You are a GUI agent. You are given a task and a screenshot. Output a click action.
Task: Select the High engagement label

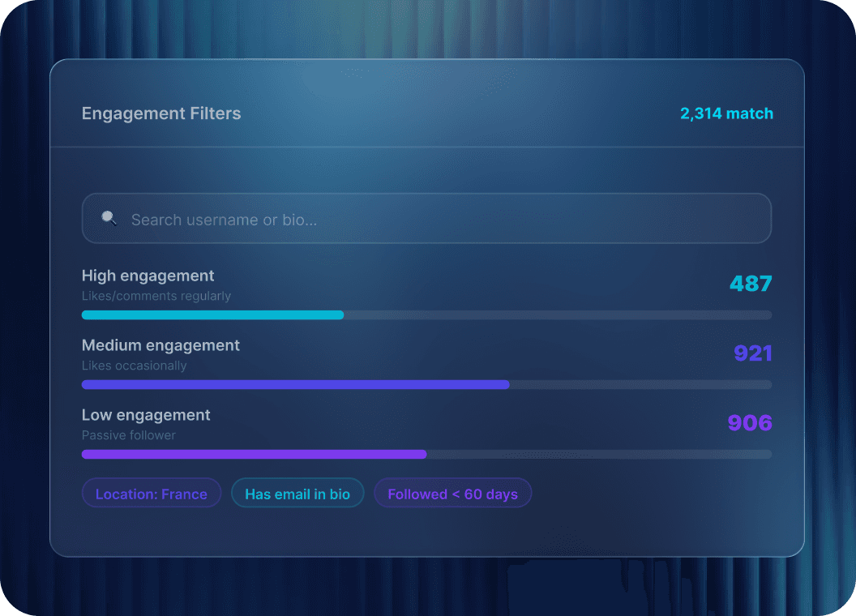148,276
